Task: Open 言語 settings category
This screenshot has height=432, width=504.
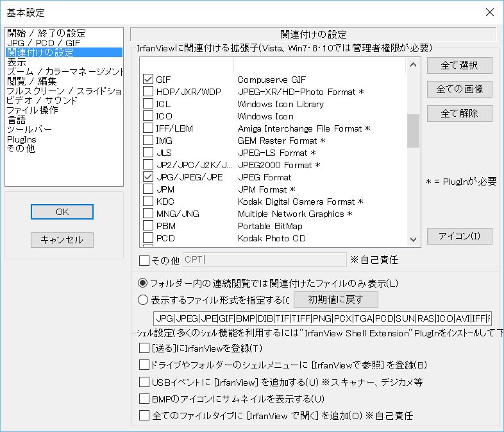Action: click(x=64, y=120)
